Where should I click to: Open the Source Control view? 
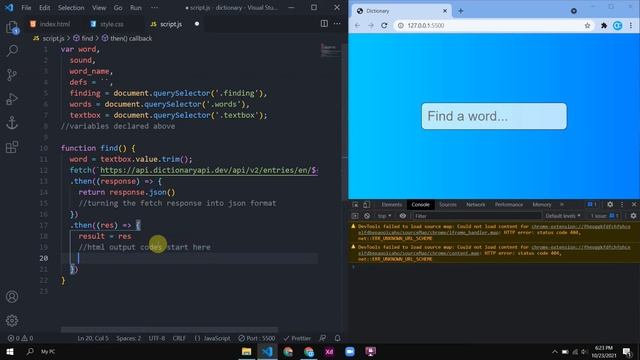coord(12,75)
